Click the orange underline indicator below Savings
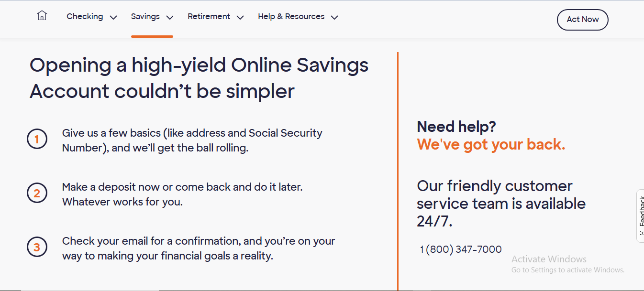The width and height of the screenshot is (644, 291). [x=152, y=35]
